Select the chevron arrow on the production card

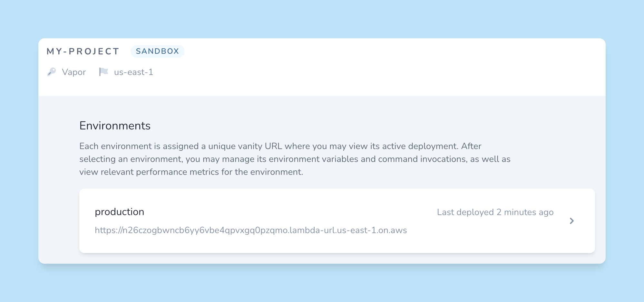pyautogui.click(x=572, y=221)
